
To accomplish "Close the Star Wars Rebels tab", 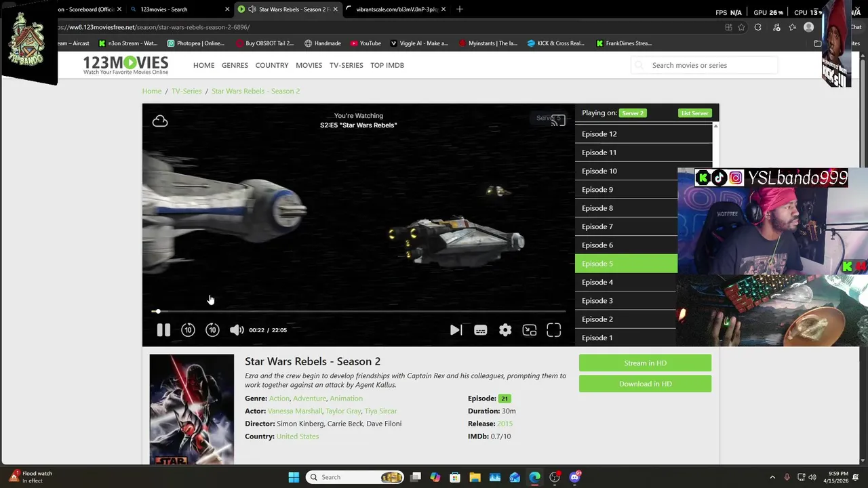I will (335, 9).
